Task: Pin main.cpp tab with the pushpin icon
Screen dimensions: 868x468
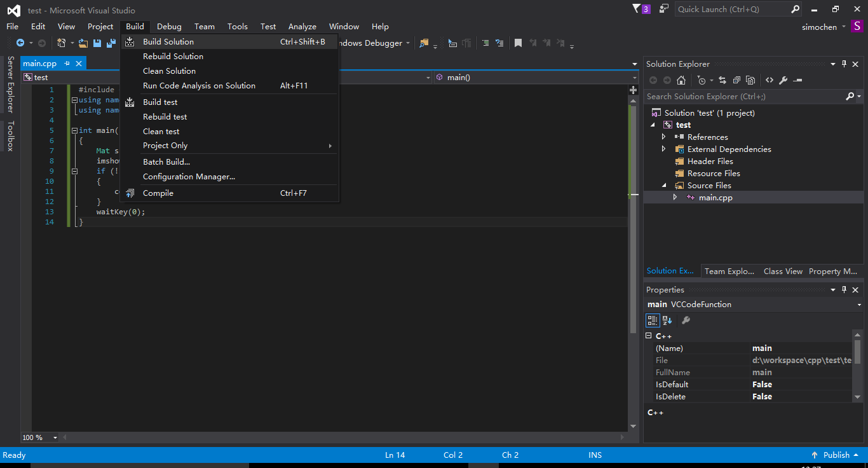Action: tap(67, 64)
